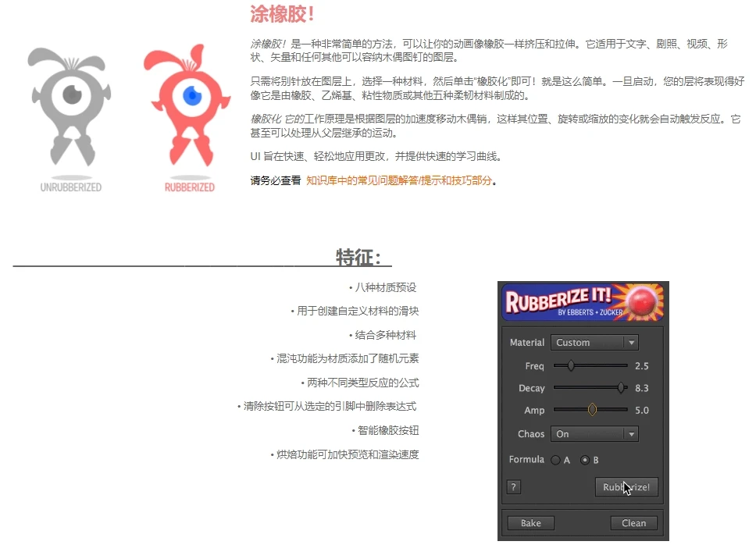The width and height of the screenshot is (756, 552).
Task: Open the knowledge base FAQ link
Action: click(x=399, y=180)
